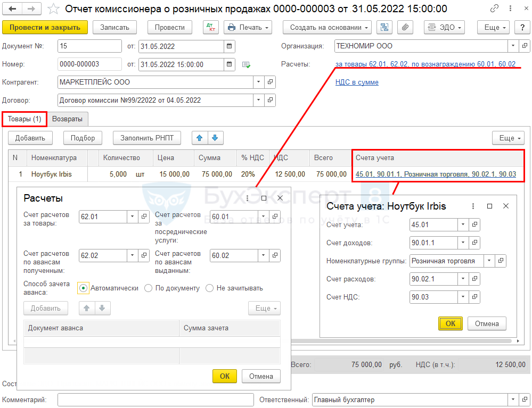Move row down with blue down arrow
Viewport: 532px width, 408px height.
pos(215,138)
